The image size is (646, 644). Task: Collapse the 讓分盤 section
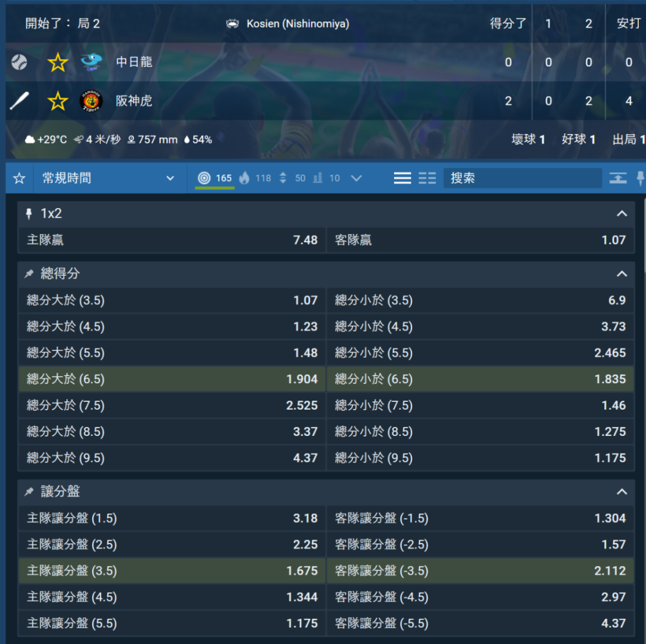[x=622, y=491]
